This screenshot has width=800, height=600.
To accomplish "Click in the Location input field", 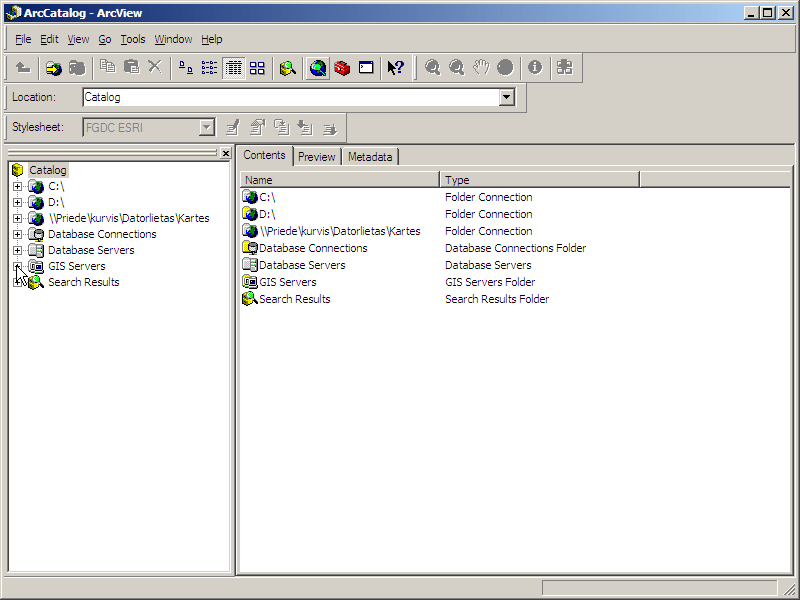I will click(291, 97).
